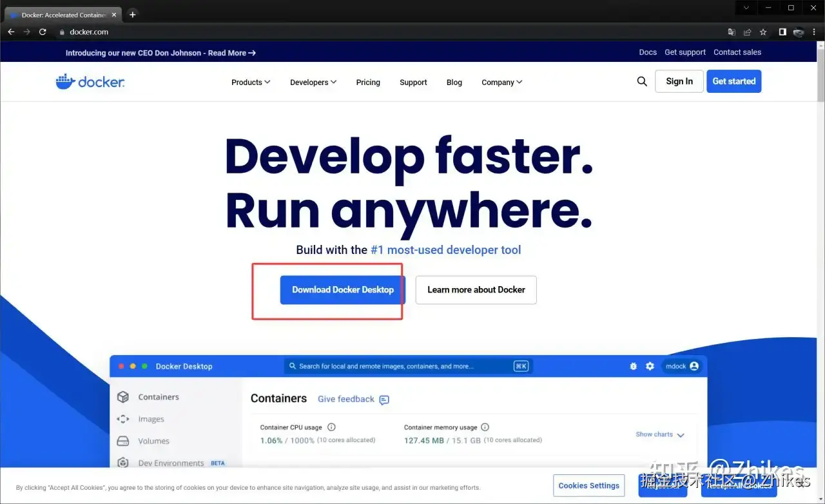
Task: Select Containers in Docker Desktop sidebar
Action: pyautogui.click(x=159, y=397)
